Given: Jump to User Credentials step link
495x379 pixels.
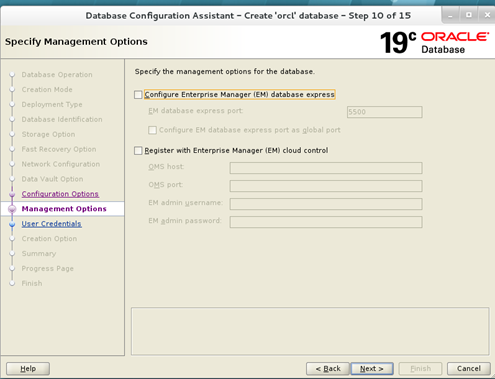Looking at the screenshot, I should pos(52,224).
